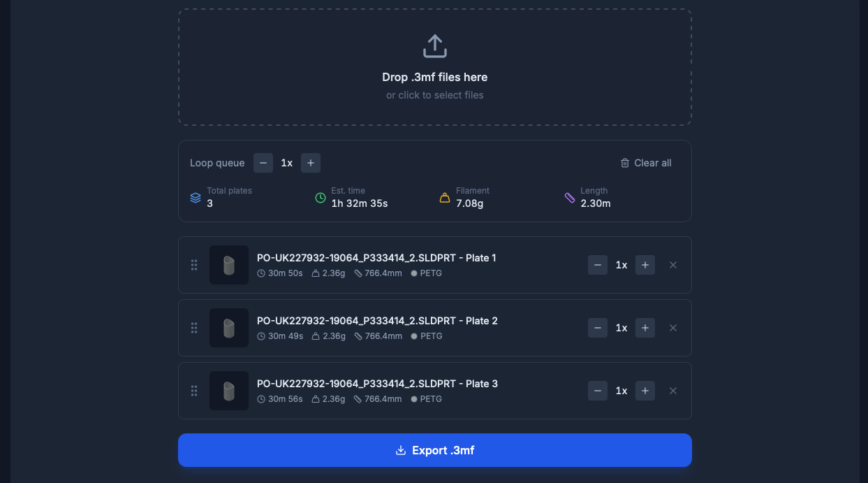Decrease the Loop queue count
This screenshot has height=483, width=868.
[x=263, y=163]
